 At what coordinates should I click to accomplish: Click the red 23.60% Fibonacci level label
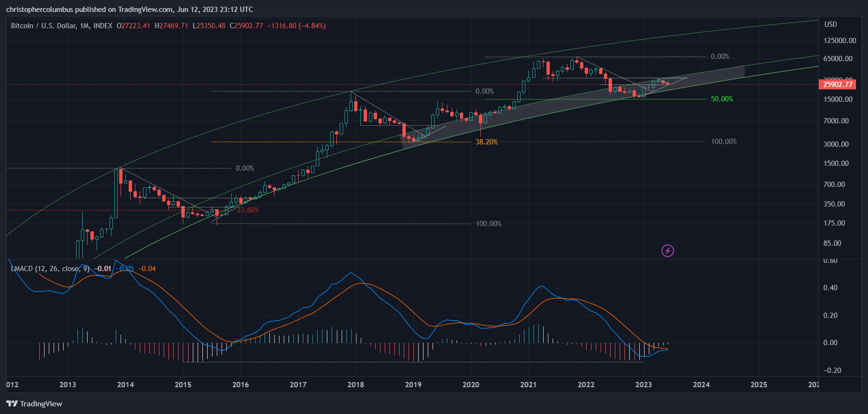(248, 210)
